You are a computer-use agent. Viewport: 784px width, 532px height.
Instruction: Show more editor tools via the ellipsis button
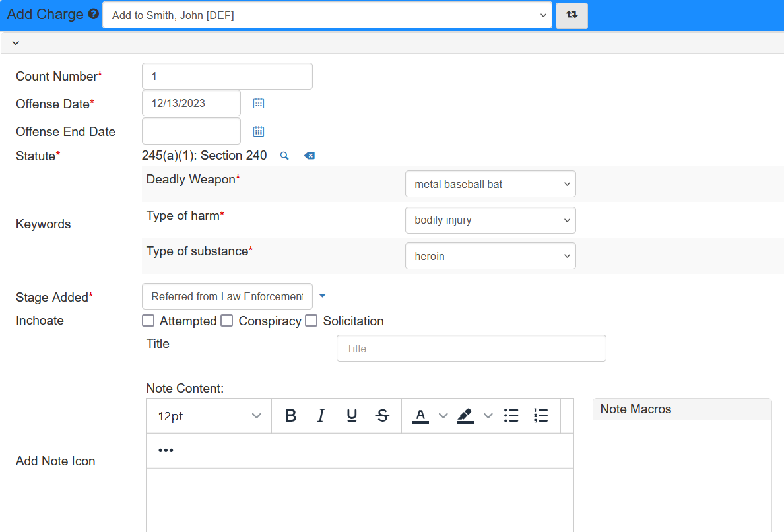coord(166,451)
